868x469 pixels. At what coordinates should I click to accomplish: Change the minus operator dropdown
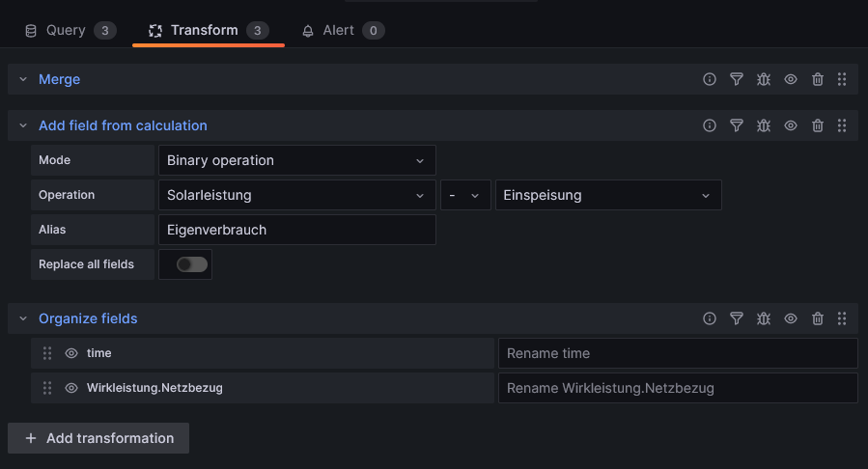[465, 195]
